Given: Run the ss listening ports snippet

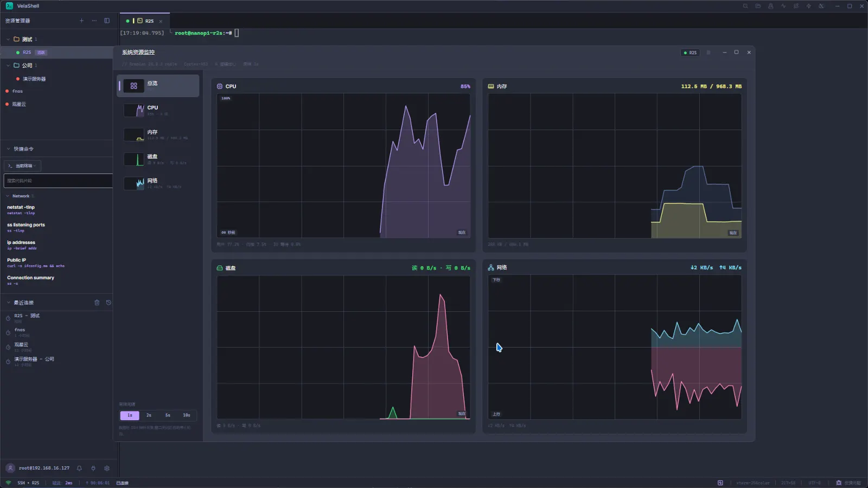Looking at the screenshot, I should pyautogui.click(x=57, y=227).
